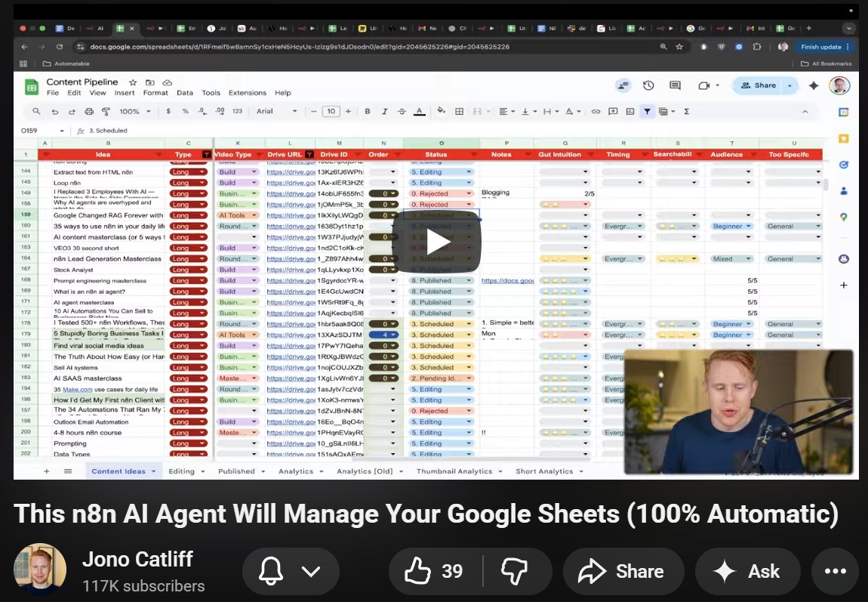The width and height of the screenshot is (868, 602).
Task: Click the "AI SAAS masterclass" idea cell
Action: (x=109, y=378)
